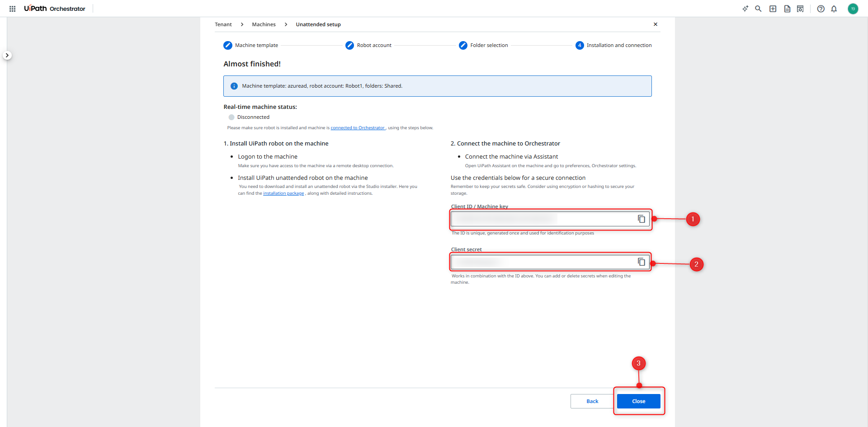Click 'The ID is unique' helper text
Viewport: 868px width, 427px height.
(x=523, y=233)
